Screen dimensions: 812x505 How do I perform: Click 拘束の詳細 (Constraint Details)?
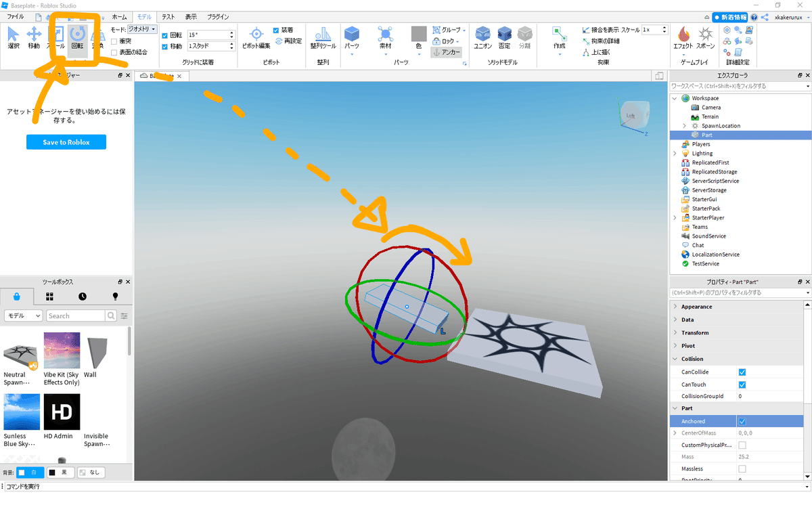pyautogui.click(x=600, y=41)
